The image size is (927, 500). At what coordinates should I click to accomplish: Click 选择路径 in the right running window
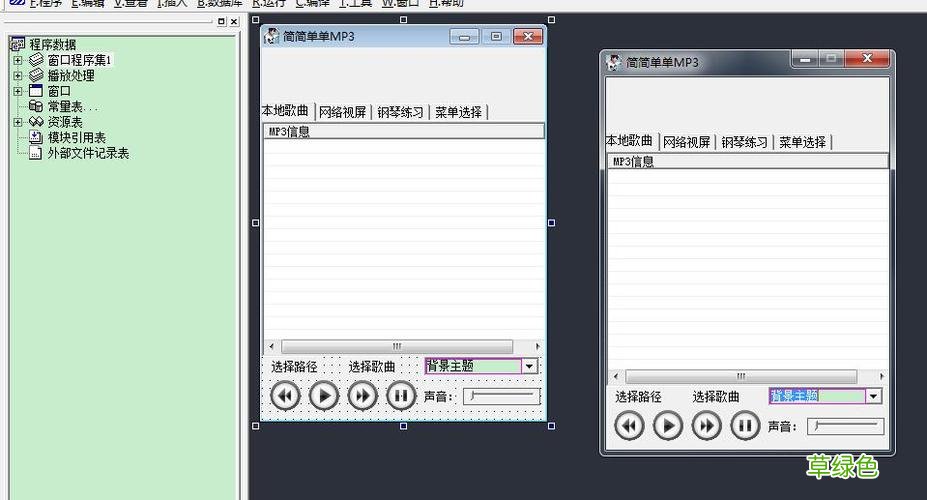(x=638, y=397)
